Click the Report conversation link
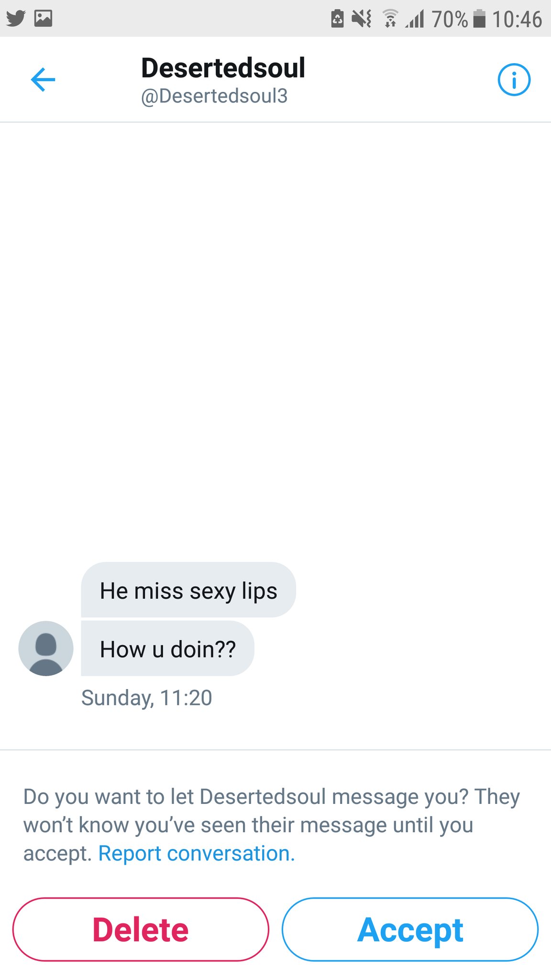The image size is (551, 980). 196,854
